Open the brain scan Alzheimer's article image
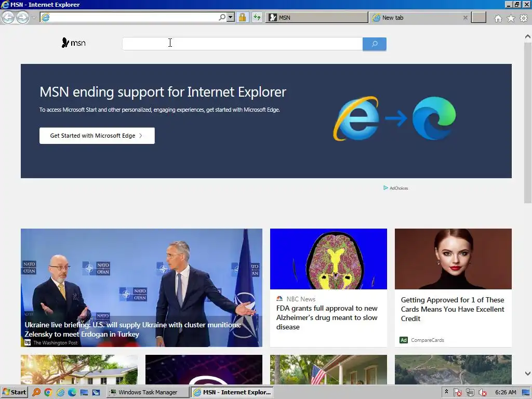This screenshot has width=532, height=399. (x=328, y=259)
